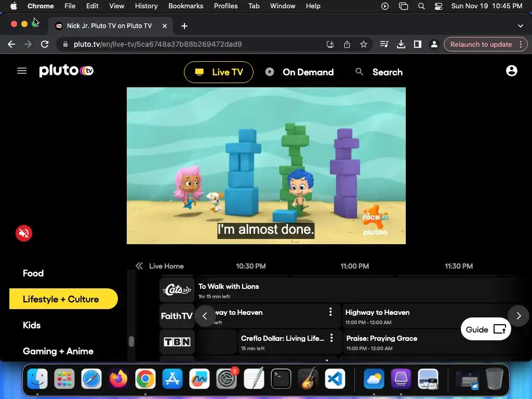Click the share page icon

(x=347, y=44)
